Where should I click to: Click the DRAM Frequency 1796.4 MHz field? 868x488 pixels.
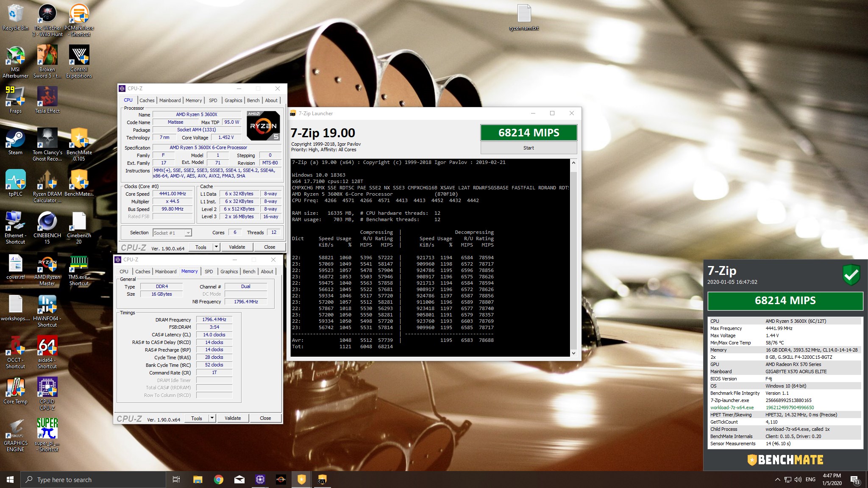pos(214,319)
